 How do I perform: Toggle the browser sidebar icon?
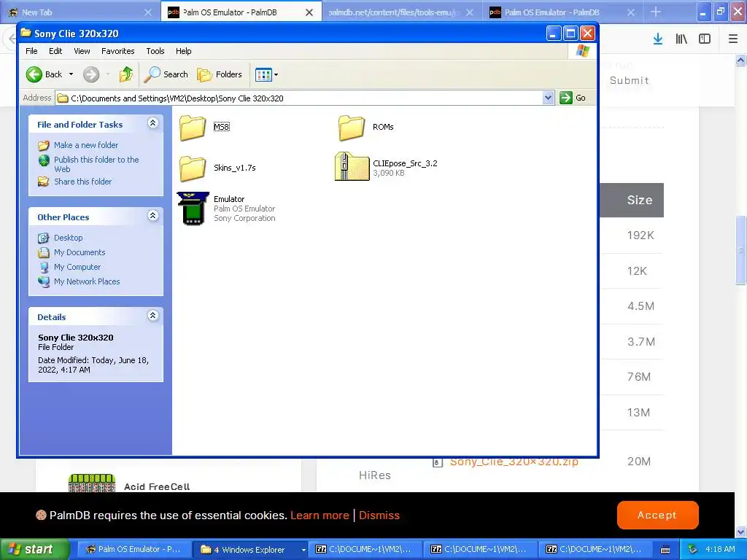705,39
